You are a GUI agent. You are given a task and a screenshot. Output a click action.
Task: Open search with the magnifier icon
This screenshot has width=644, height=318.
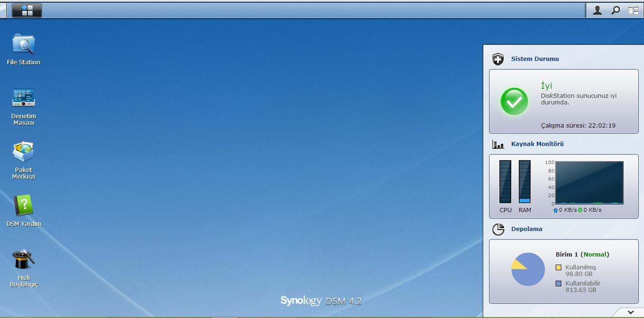click(615, 10)
